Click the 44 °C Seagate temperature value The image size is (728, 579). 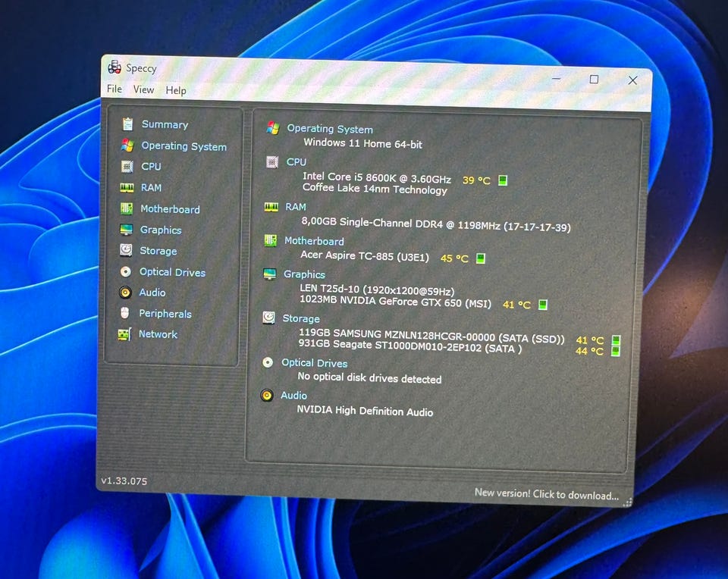pyautogui.click(x=589, y=351)
